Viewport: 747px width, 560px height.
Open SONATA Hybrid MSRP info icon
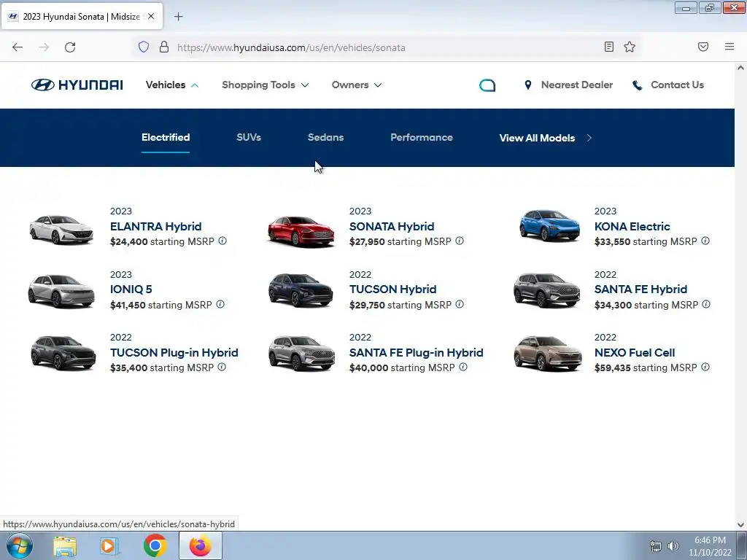tap(460, 241)
